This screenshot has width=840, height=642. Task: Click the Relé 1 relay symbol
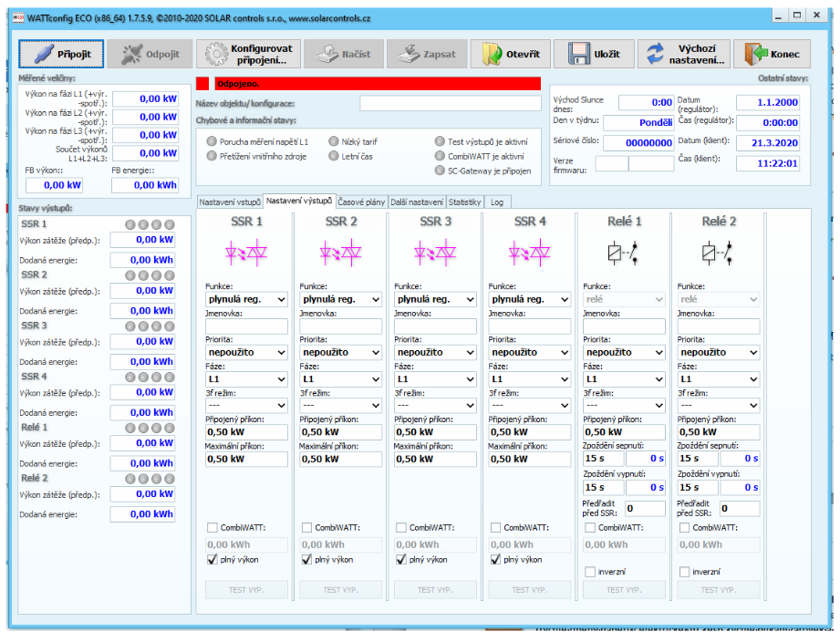tap(624, 253)
